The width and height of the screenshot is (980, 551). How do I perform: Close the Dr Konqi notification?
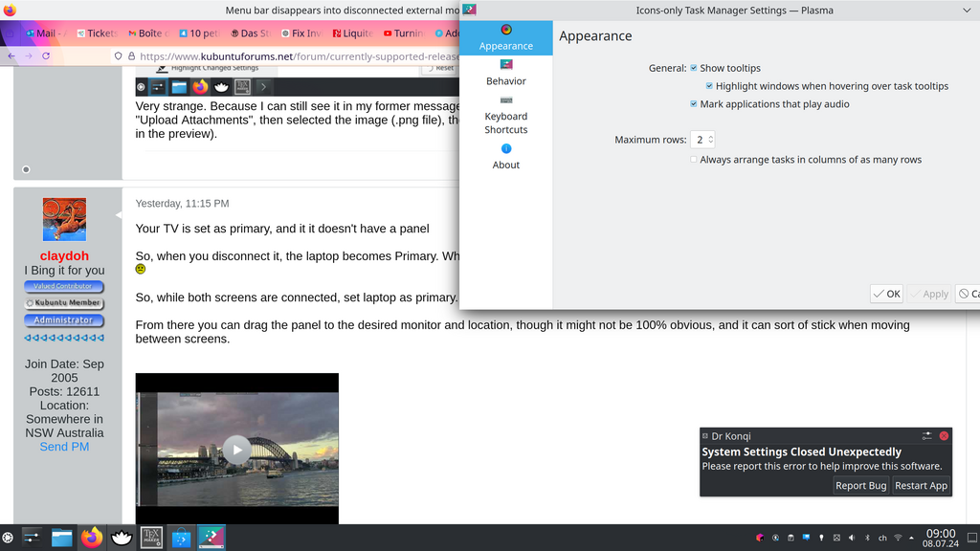coord(944,436)
